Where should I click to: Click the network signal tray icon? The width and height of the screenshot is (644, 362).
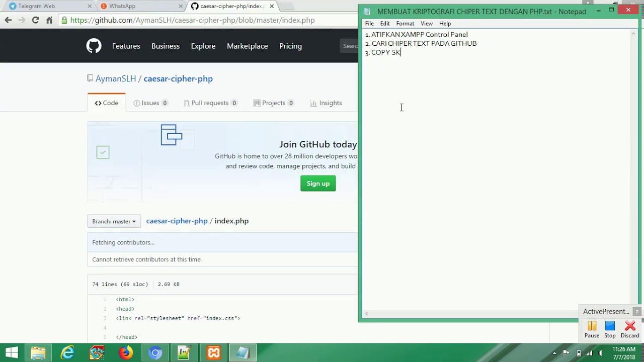pos(589,353)
